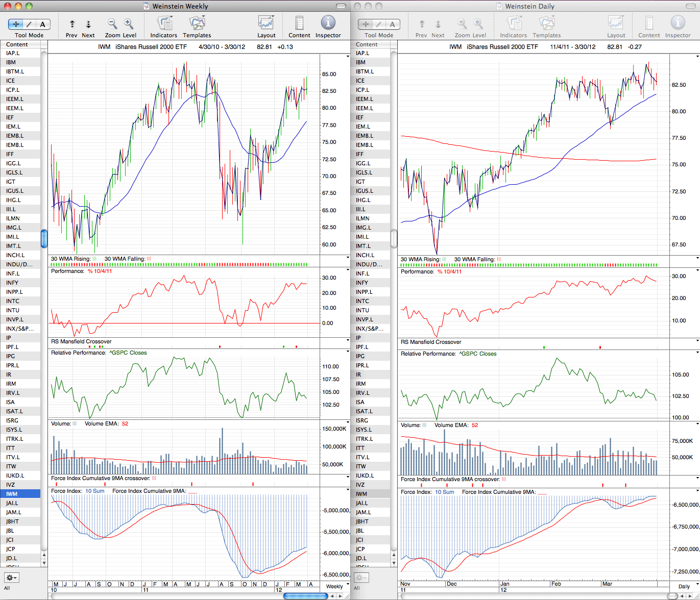700x600 pixels.
Task: Click list scroll-up arrow in Daily sidebar
Action: (x=394, y=555)
